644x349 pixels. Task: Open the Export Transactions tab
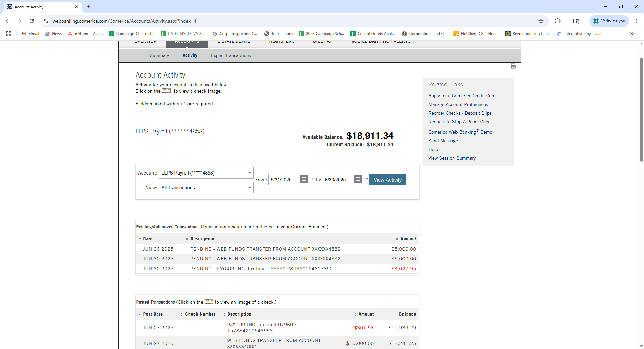coord(231,56)
